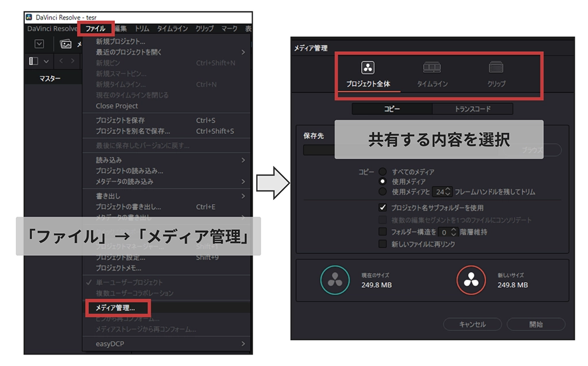The width and height of the screenshot is (588, 366).
Task: Check フォルダー構造を階層維持 checkbox
Action: click(x=382, y=232)
